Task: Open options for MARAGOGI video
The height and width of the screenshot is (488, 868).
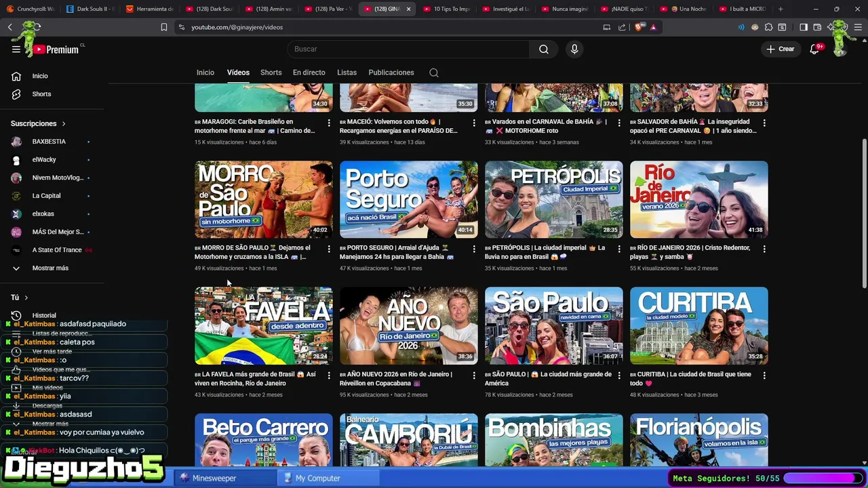Action: 329,123
